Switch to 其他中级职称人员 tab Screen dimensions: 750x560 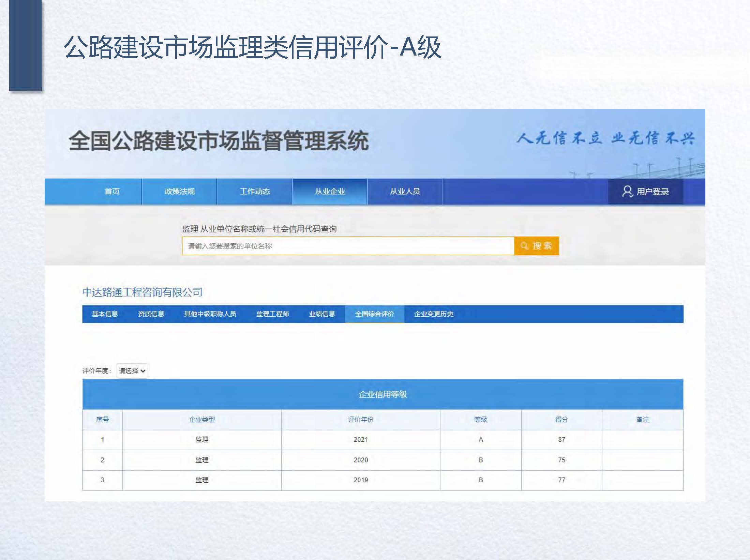coord(210,314)
